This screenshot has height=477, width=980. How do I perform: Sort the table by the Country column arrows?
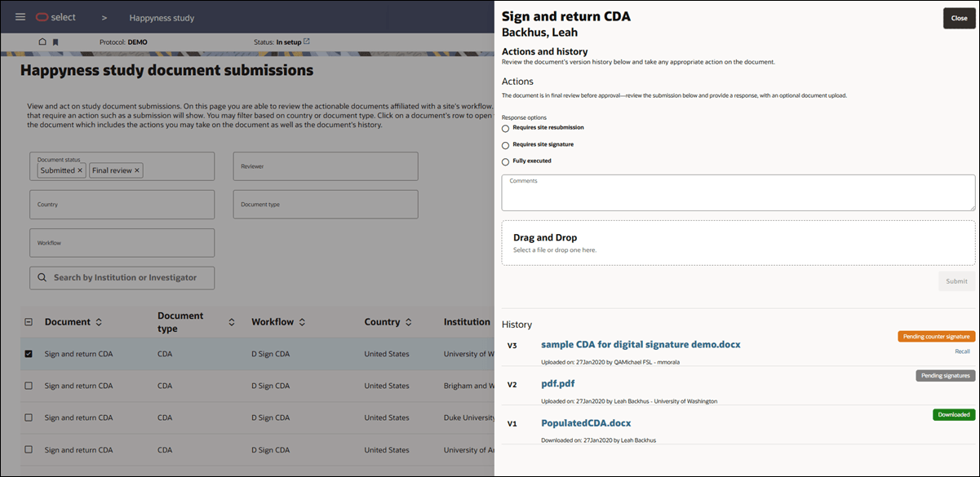point(408,321)
